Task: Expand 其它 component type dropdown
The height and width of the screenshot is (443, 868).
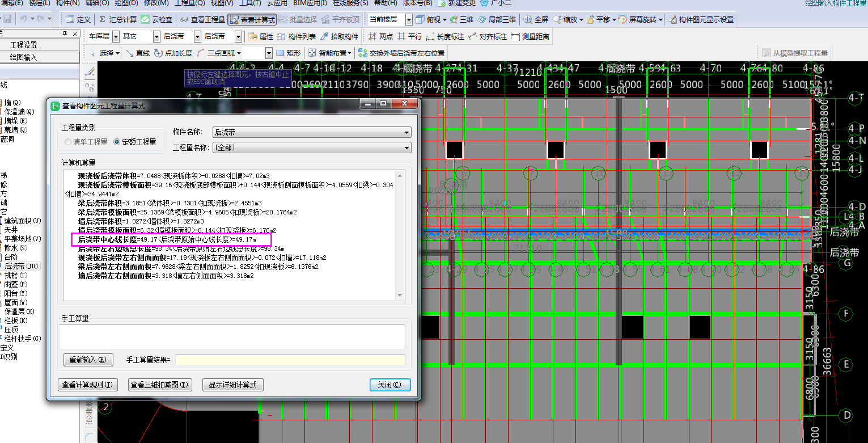Action: coord(157,36)
